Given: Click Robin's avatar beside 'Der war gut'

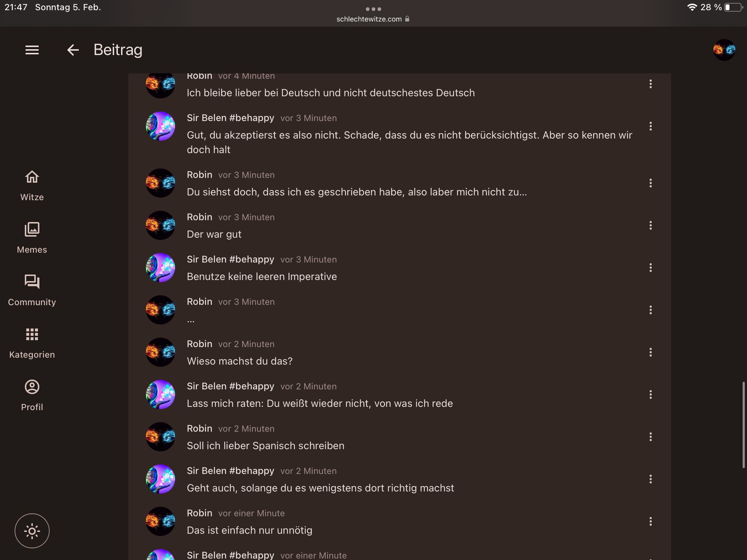Looking at the screenshot, I should [x=160, y=225].
